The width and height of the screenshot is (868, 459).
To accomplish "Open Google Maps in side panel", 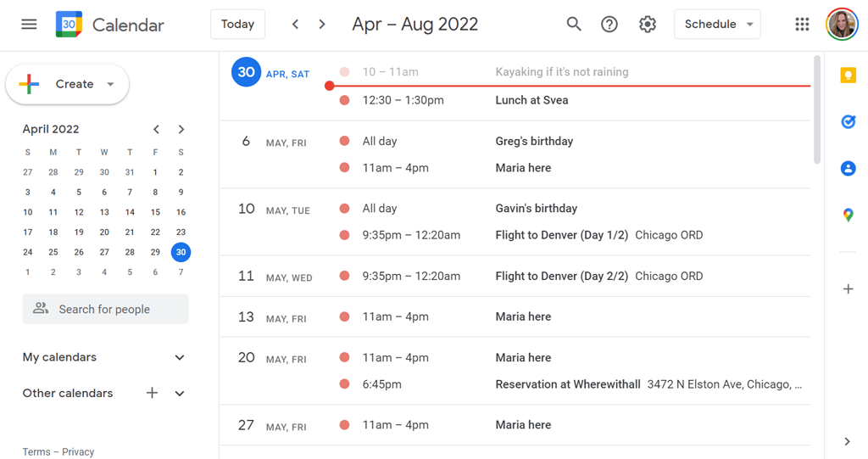I will pos(848,216).
